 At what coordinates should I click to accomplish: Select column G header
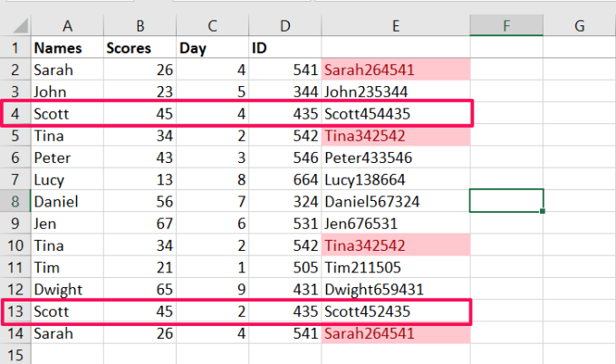coord(580,26)
